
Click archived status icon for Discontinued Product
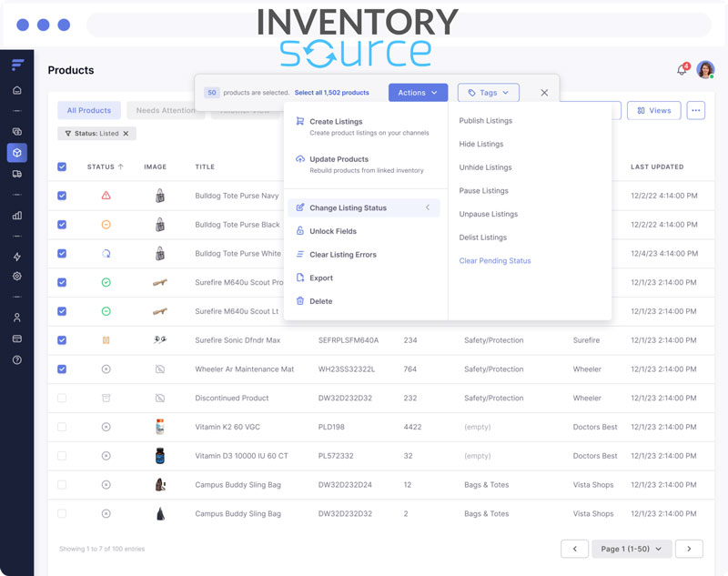106,398
